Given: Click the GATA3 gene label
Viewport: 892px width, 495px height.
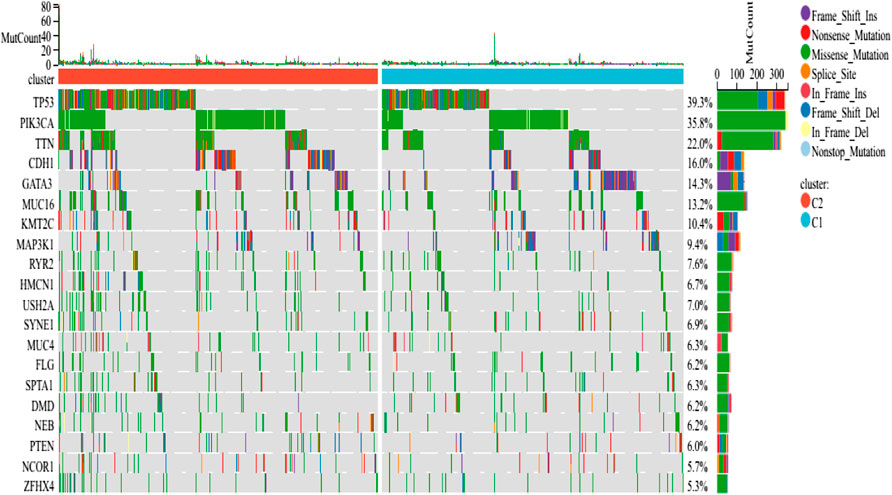Looking at the screenshot, I should [38, 184].
